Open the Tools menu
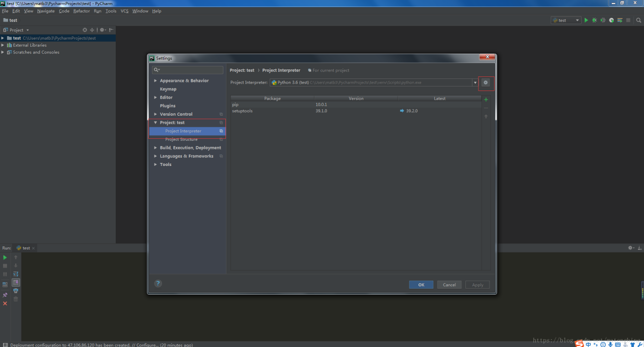This screenshot has width=644, height=347. click(x=111, y=11)
